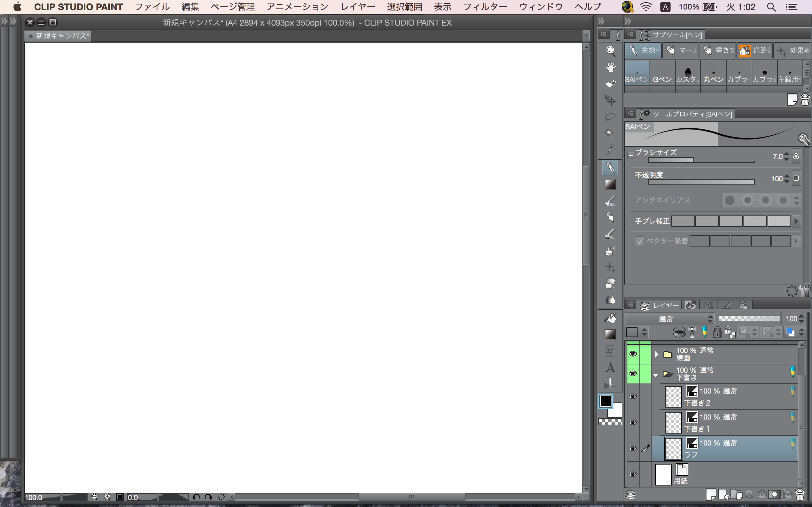Select the Zoom magnifier tool
The width and height of the screenshot is (812, 507).
point(610,51)
